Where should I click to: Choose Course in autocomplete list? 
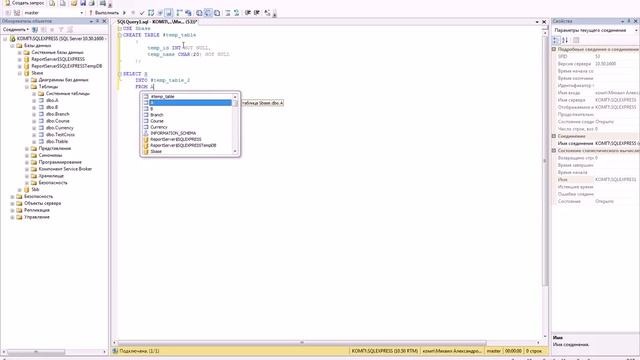(x=187, y=121)
